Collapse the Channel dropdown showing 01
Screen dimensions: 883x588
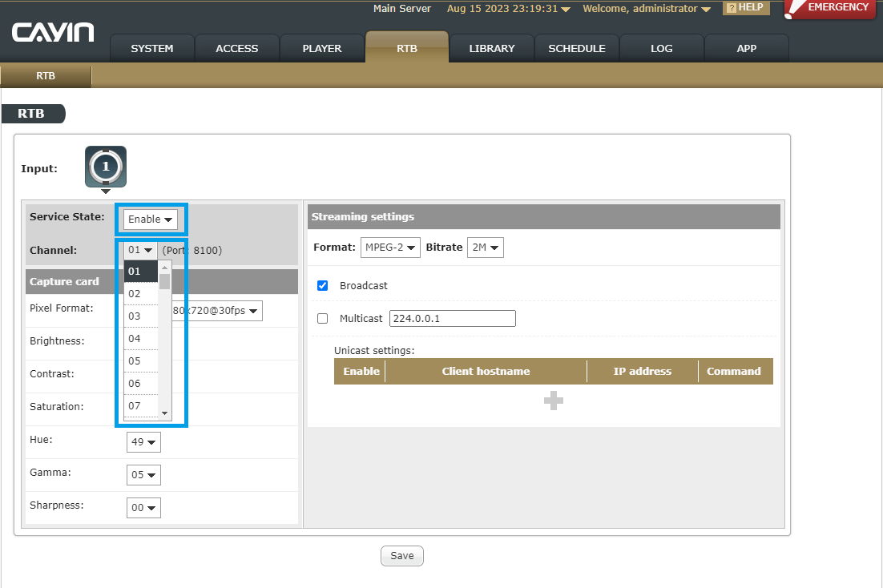141,249
